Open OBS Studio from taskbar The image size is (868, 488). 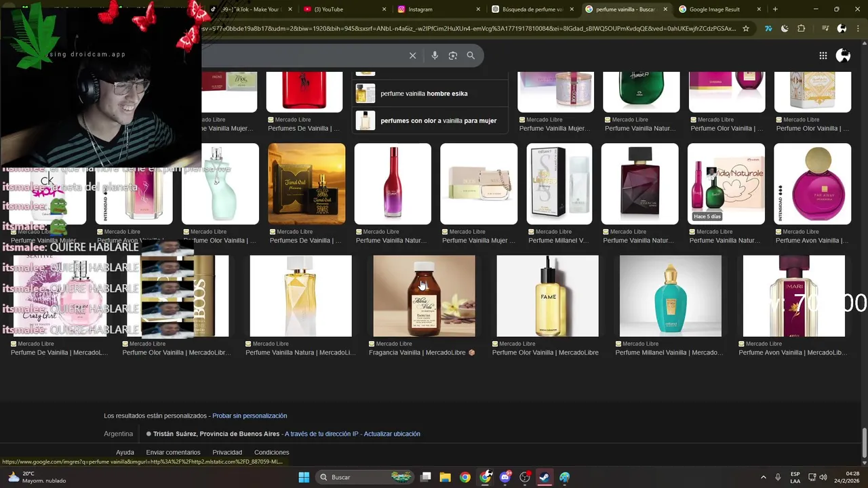[524, 477]
